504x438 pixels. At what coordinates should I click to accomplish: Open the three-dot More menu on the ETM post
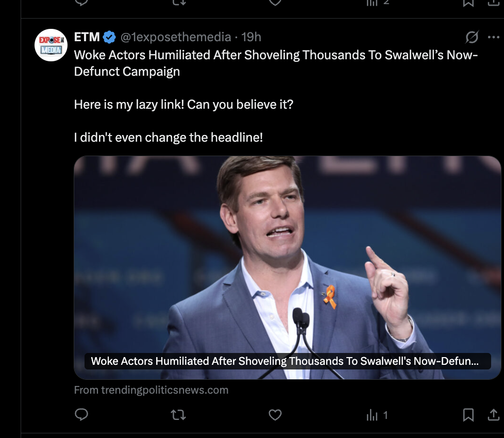[493, 37]
